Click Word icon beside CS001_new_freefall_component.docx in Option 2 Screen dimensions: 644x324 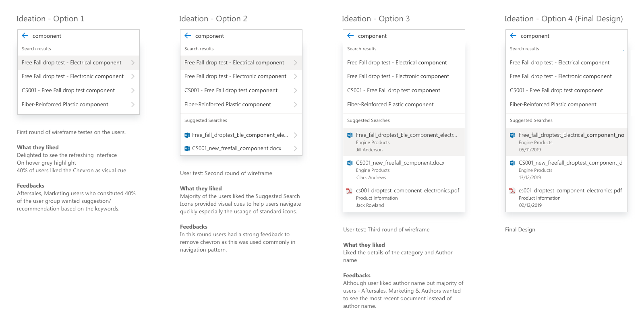tap(187, 149)
